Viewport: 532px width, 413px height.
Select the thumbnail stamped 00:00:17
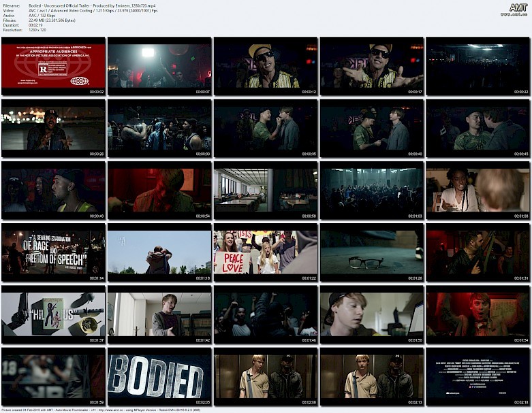click(x=372, y=66)
